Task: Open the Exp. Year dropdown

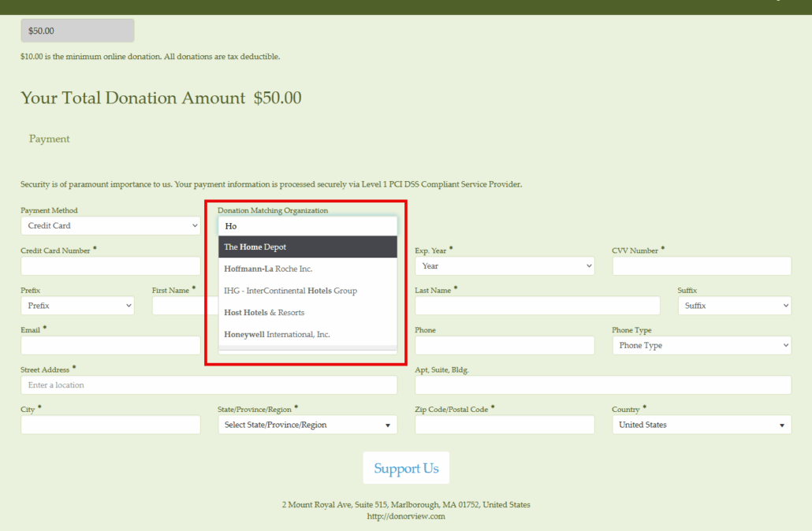Action: click(x=505, y=266)
